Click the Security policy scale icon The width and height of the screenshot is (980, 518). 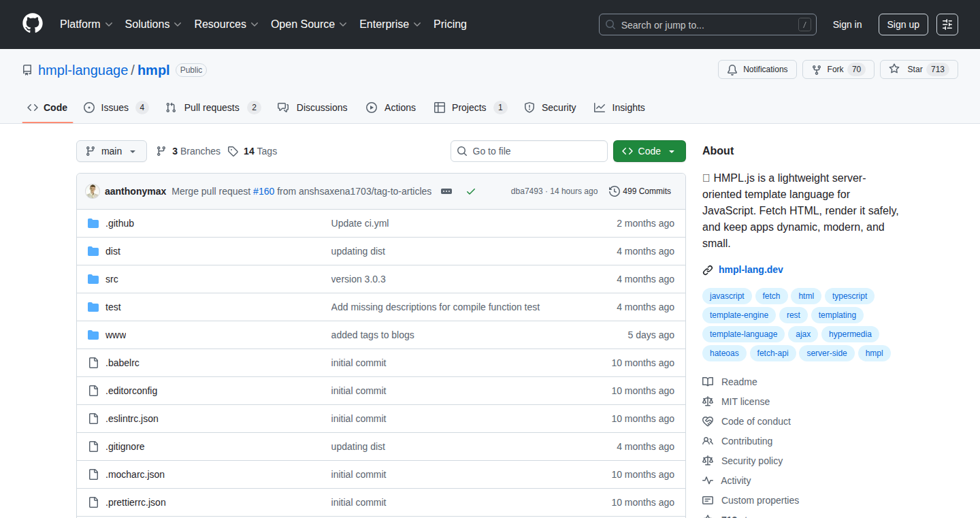[708, 461]
